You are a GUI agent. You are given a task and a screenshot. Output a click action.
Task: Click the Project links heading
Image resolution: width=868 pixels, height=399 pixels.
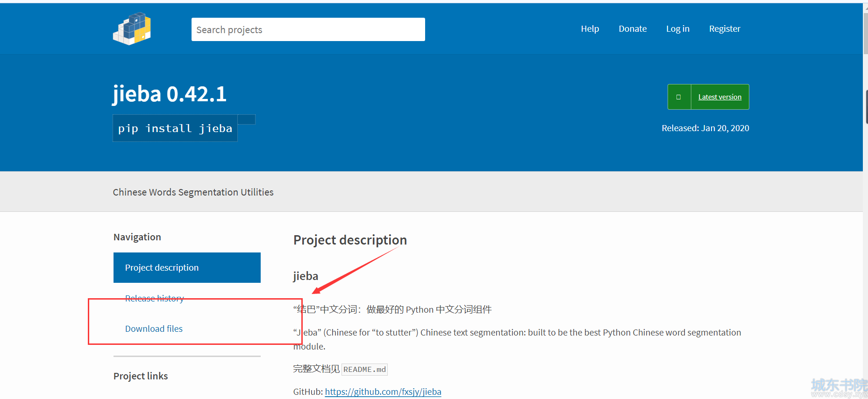[141, 376]
